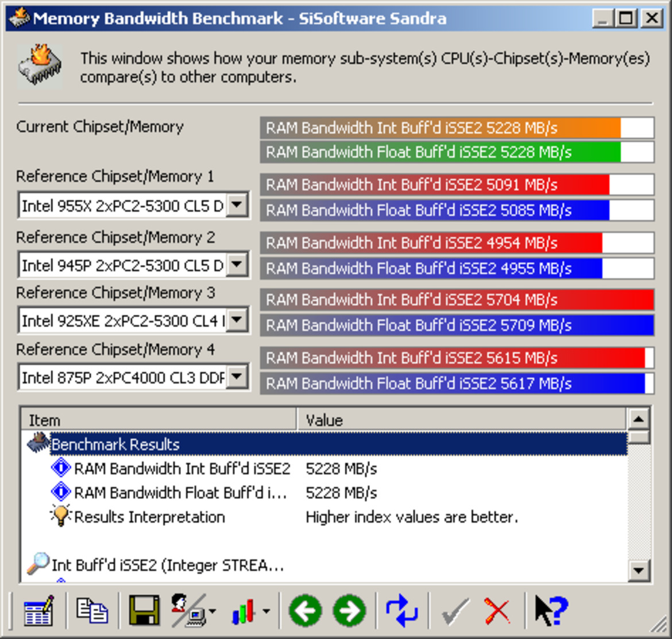Click the Value column header
The width and height of the screenshot is (672, 639).
pos(462,420)
